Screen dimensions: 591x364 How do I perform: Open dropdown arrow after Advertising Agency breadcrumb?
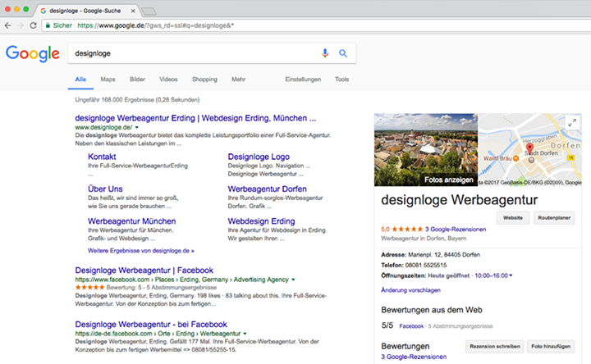(x=293, y=280)
